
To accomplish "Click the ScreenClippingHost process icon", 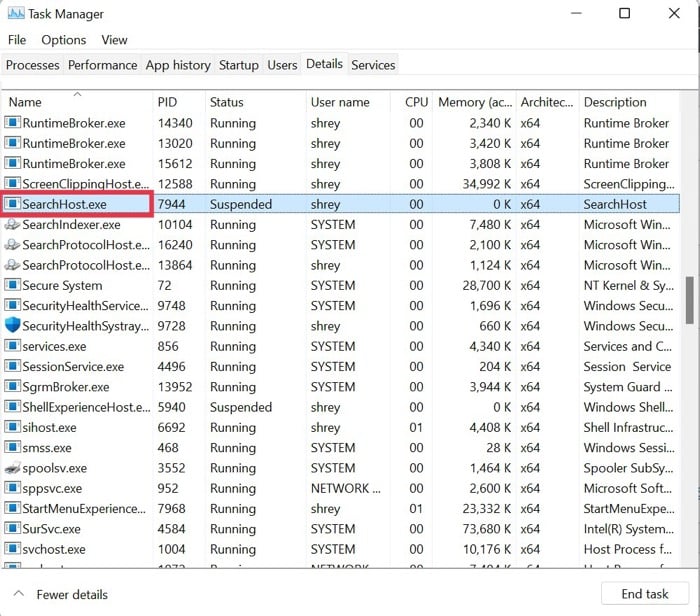I will pyautogui.click(x=12, y=183).
